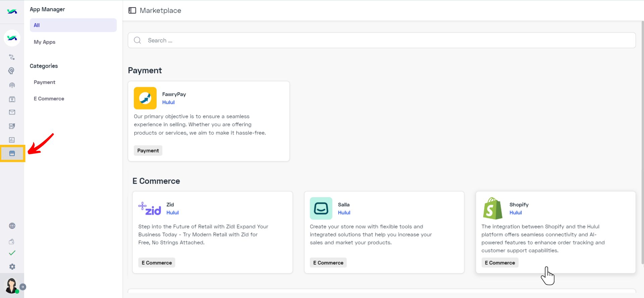Viewport: 644px width, 298px height.
Task: Click E Commerce tag on Salla card
Action: point(328,263)
